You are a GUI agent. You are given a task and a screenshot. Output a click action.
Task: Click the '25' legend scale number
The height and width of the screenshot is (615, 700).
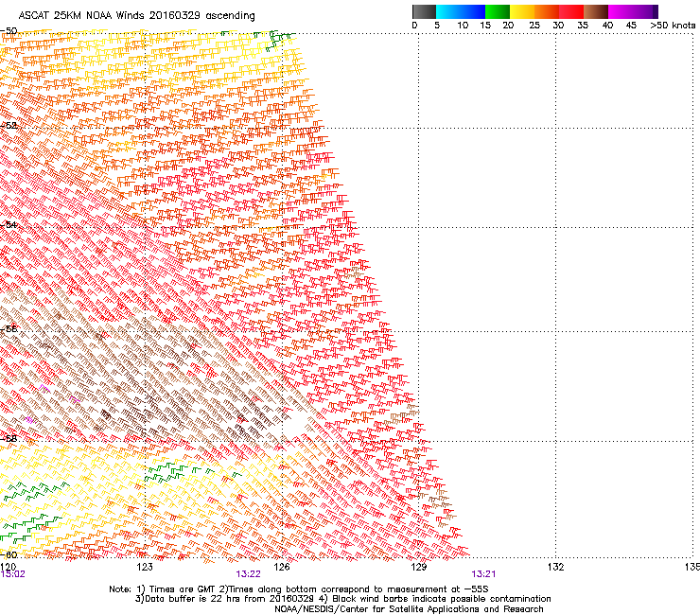534,26
